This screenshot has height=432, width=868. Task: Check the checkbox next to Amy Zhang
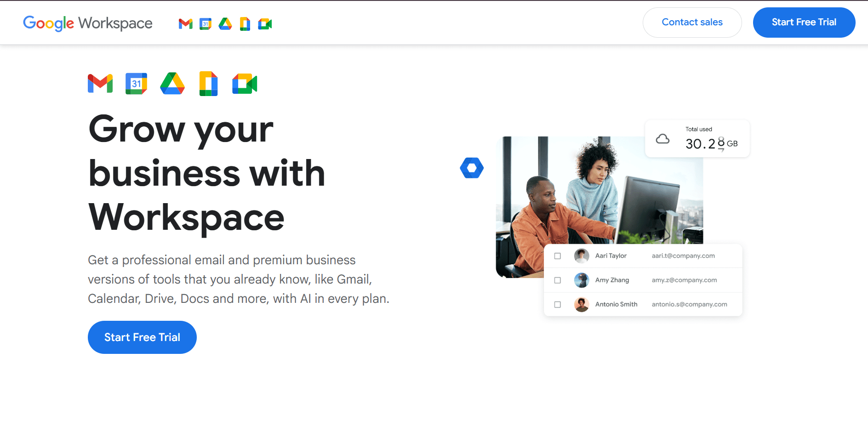558,280
